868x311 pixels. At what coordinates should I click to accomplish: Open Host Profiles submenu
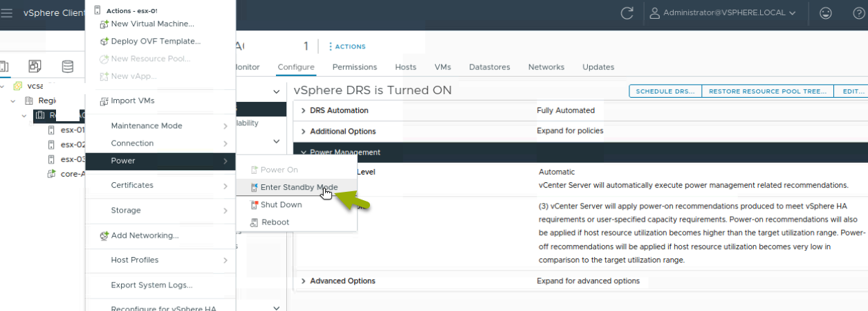coord(160,260)
